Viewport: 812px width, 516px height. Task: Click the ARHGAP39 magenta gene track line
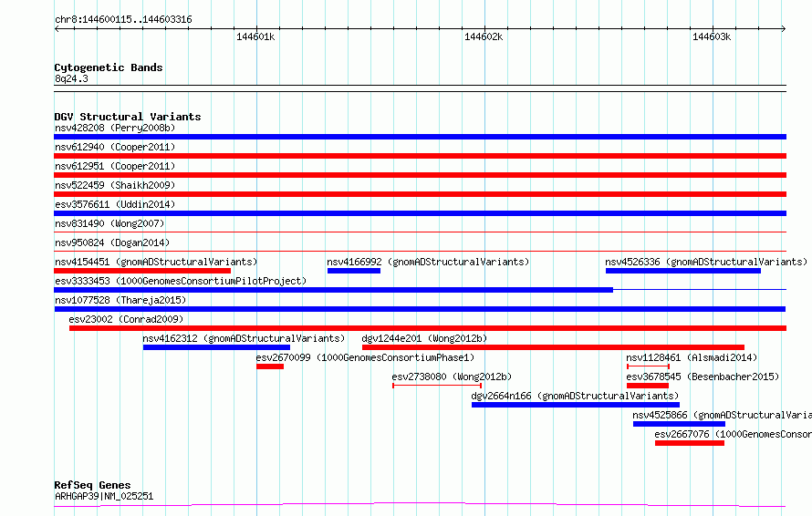click(420, 504)
